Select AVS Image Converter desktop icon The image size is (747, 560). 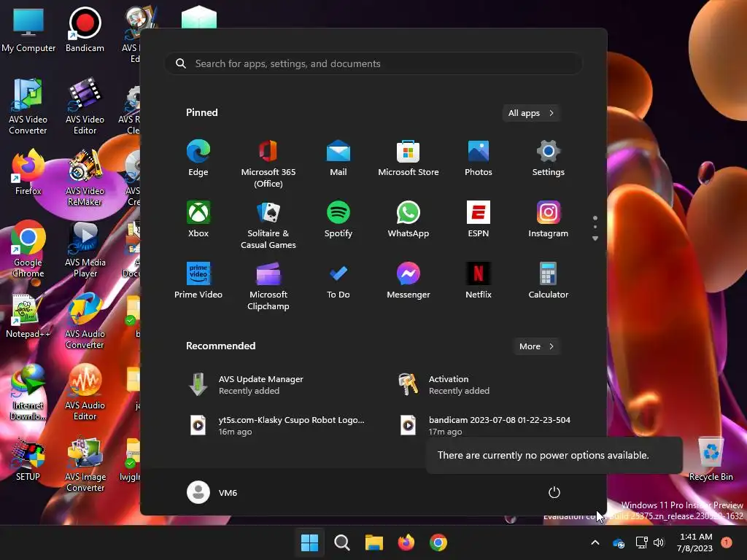pos(85,464)
